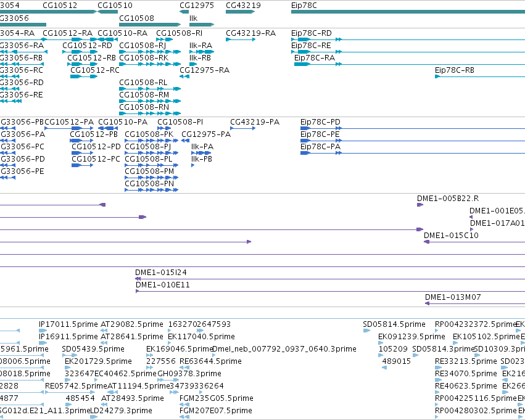
Task: Select transcript CG10512-RC
Action: [x=95, y=70]
